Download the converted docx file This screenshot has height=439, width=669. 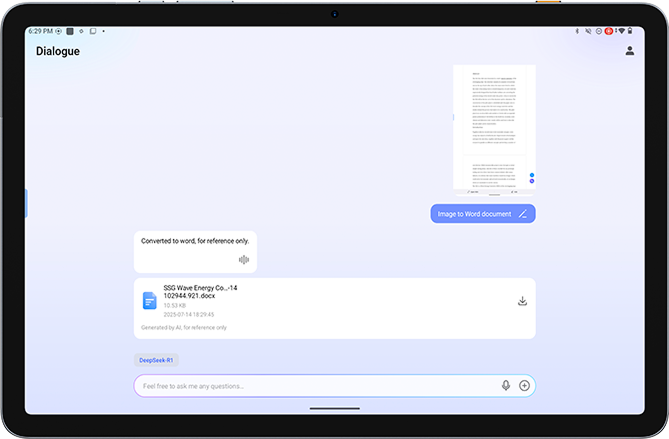(x=521, y=301)
